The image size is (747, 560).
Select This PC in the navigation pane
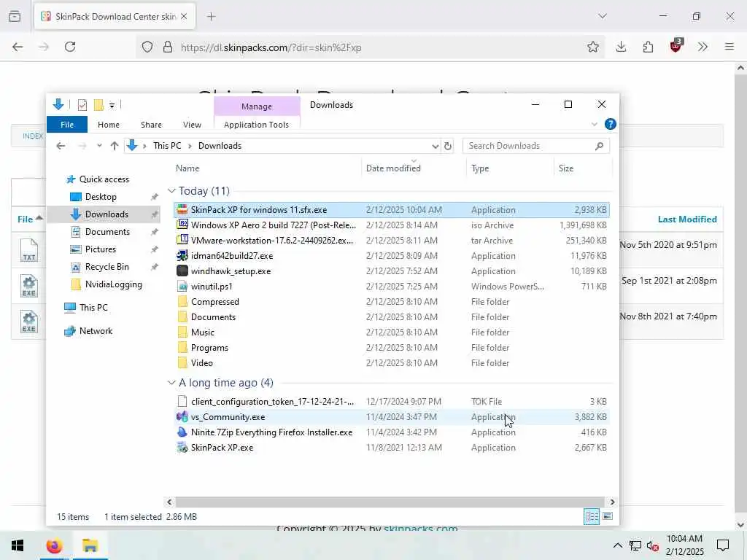(93, 307)
